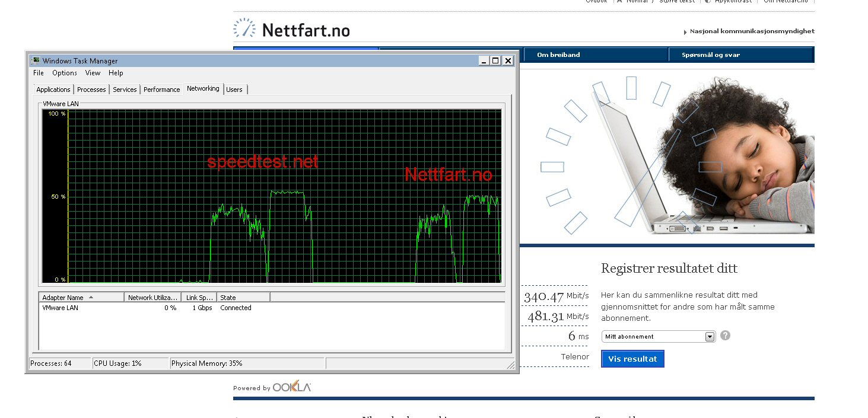
Task: Sort by Link Speed column header
Action: pyautogui.click(x=199, y=298)
